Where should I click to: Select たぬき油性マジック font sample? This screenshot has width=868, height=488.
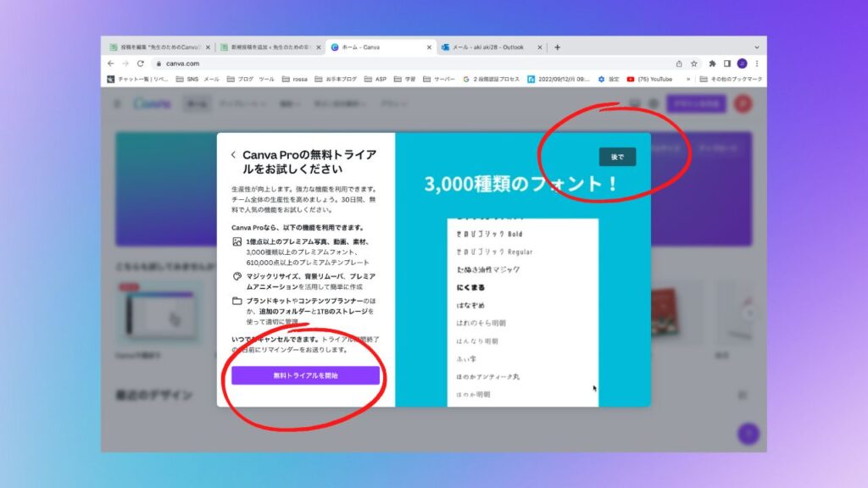click(488, 269)
